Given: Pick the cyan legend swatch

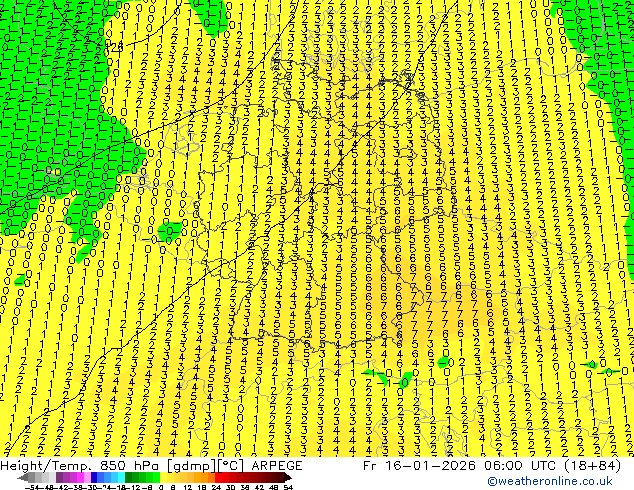Looking at the screenshot, I should point(122,477).
